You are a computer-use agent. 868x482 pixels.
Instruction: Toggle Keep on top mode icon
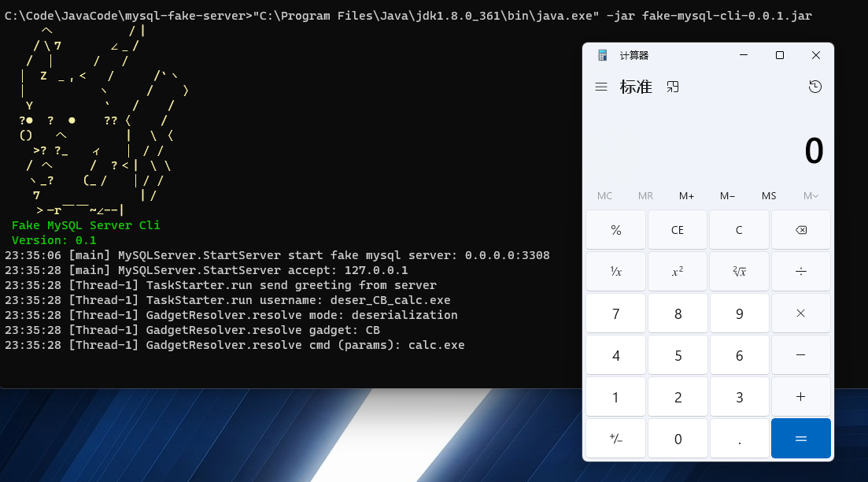(673, 87)
